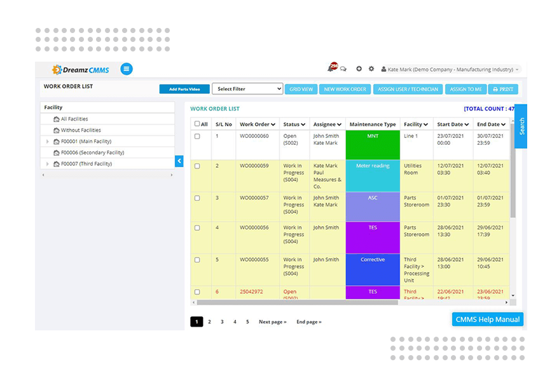Click the NEW WORK ORDER button
Image resolution: width=559 pixels, height=392 pixels.
coord(345,89)
